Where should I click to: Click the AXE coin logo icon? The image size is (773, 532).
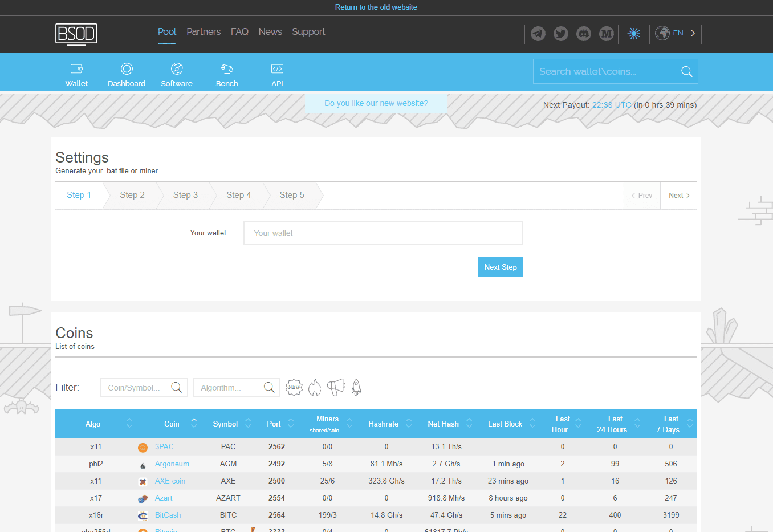tap(143, 482)
